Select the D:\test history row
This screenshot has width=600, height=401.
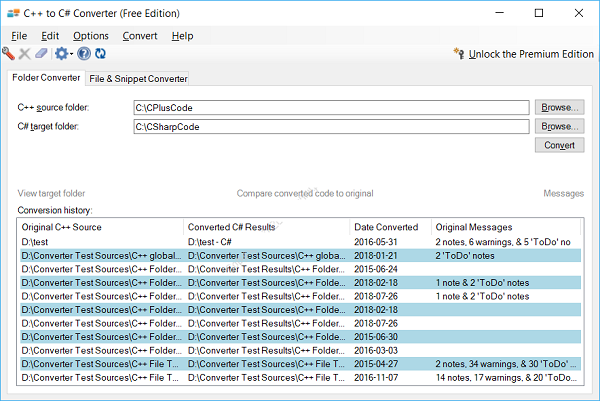300,242
